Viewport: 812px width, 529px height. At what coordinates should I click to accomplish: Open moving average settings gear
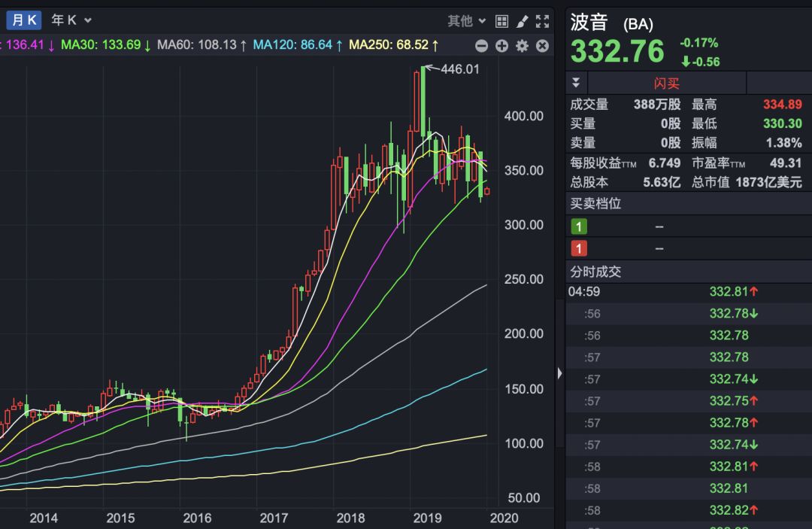(x=522, y=46)
